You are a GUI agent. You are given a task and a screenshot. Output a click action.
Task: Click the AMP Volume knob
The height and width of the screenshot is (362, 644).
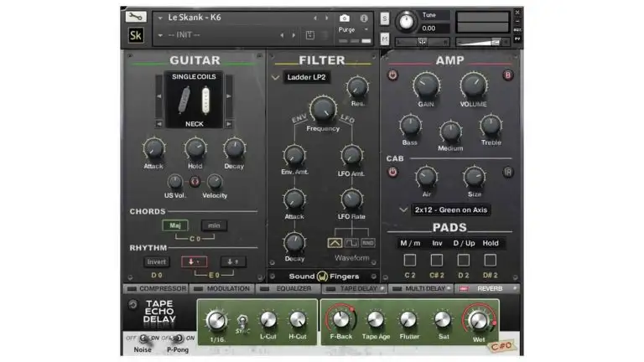[x=474, y=85]
